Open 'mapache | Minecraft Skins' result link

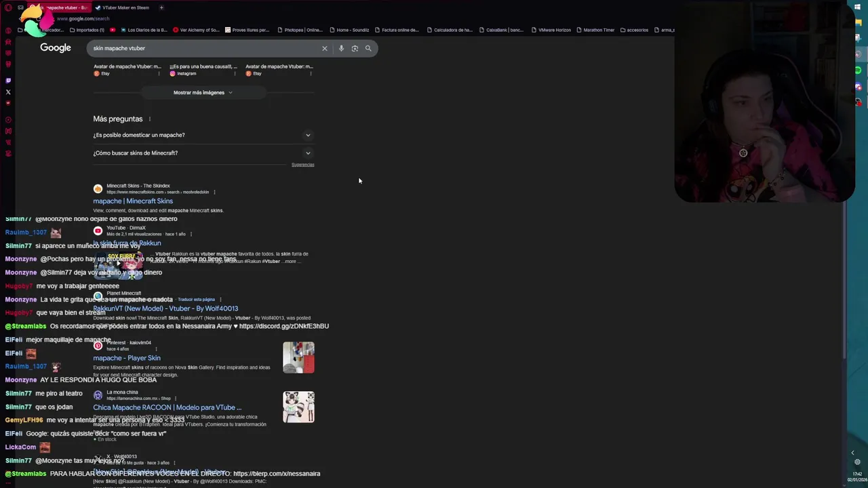pos(133,201)
